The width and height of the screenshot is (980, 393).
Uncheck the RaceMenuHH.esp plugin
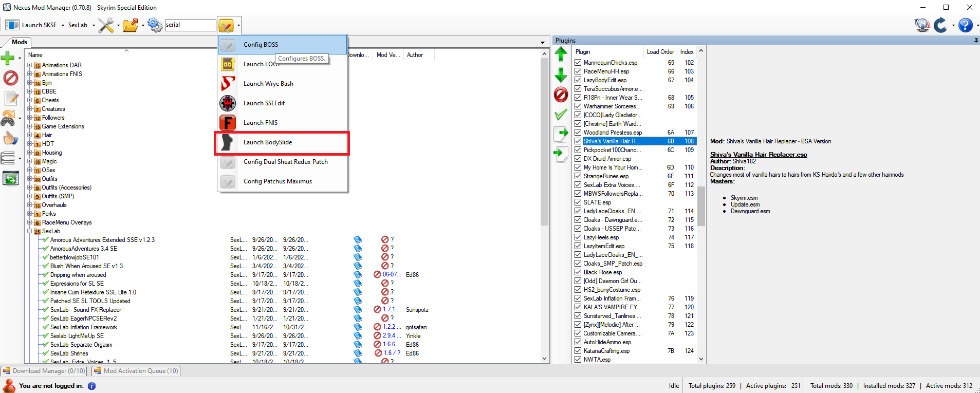[x=578, y=71]
